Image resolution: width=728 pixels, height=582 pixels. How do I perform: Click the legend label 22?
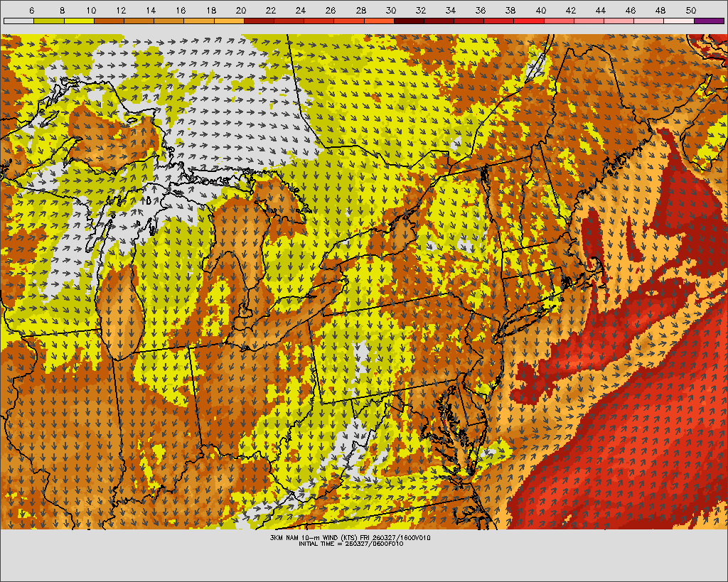(x=271, y=10)
